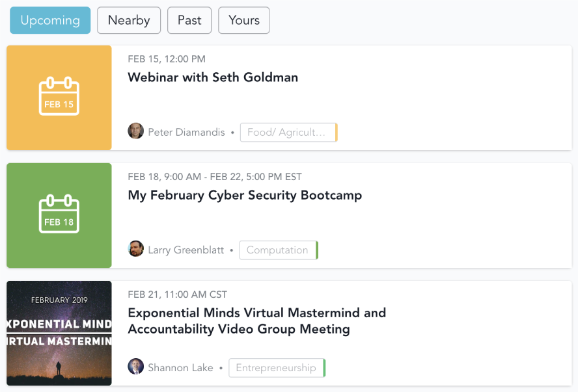The image size is (578, 392).
Task: Show Past events tab
Action: click(189, 20)
